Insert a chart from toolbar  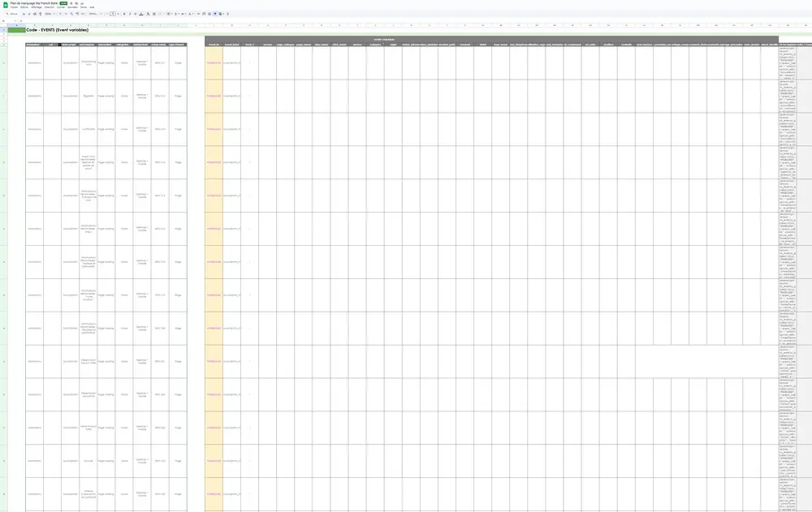(x=209, y=14)
